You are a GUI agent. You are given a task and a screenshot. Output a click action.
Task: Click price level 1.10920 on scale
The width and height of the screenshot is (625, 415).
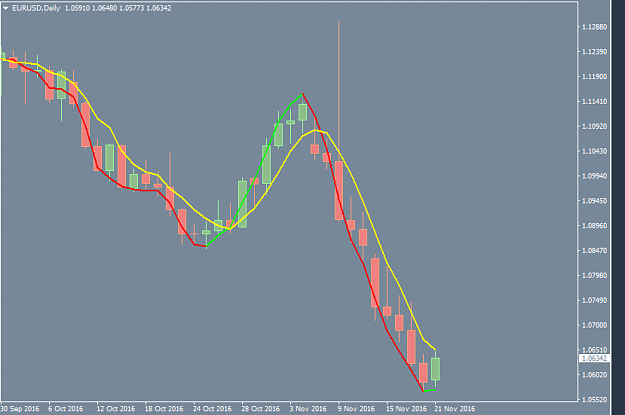(594, 126)
